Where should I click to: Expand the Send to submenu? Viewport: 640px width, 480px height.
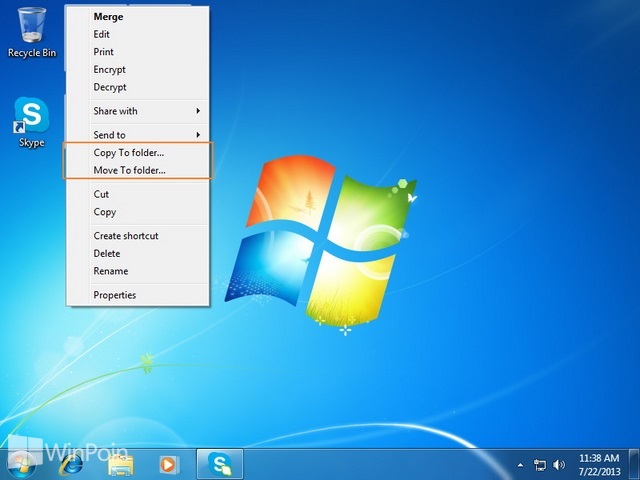point(138,135)
